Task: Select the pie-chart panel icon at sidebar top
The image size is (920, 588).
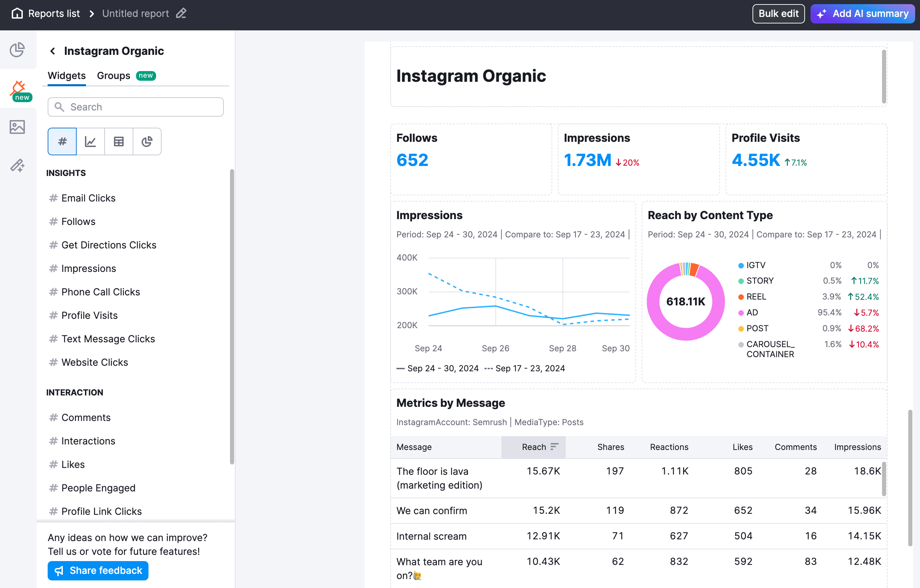Action: pyautogui.click(x=17, y=50)
